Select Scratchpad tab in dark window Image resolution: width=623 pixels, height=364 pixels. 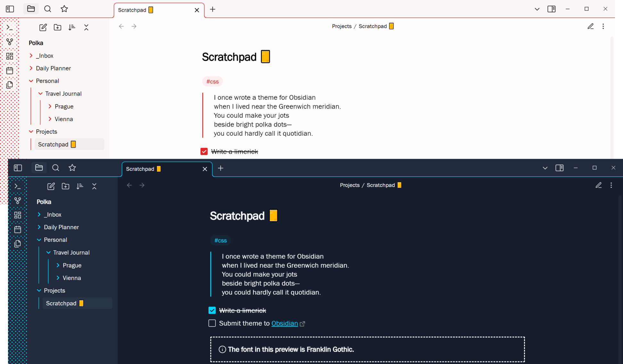pos(167,169)
